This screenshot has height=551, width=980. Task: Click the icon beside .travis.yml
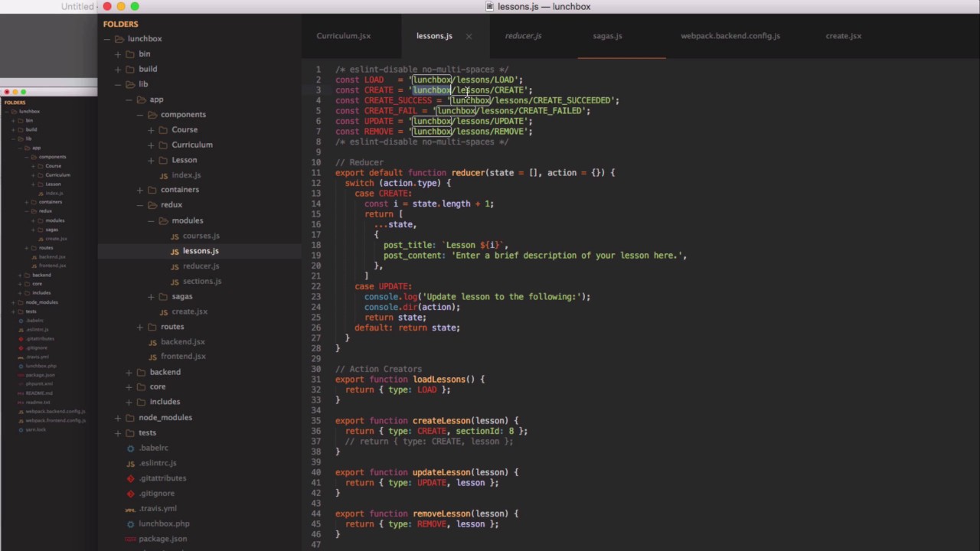pos(130,509)
